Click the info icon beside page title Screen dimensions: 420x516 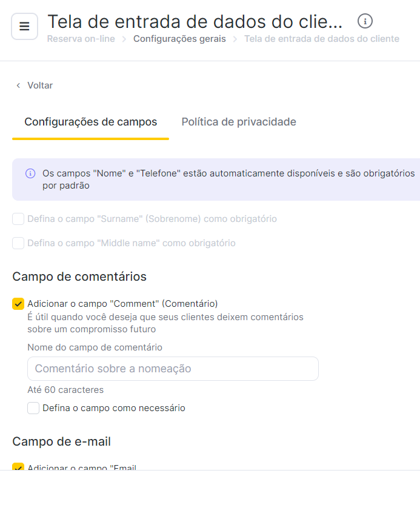click(x=365, y=21)
